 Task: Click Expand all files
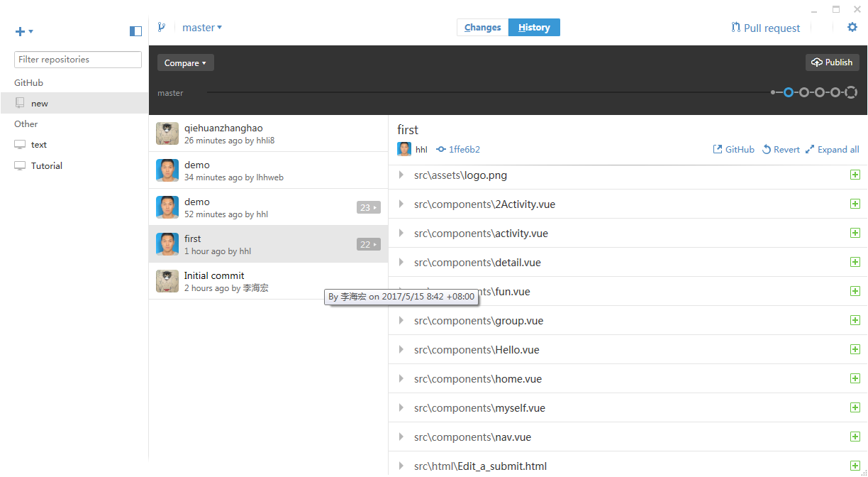pyautogui.click(x=833, y=149)
